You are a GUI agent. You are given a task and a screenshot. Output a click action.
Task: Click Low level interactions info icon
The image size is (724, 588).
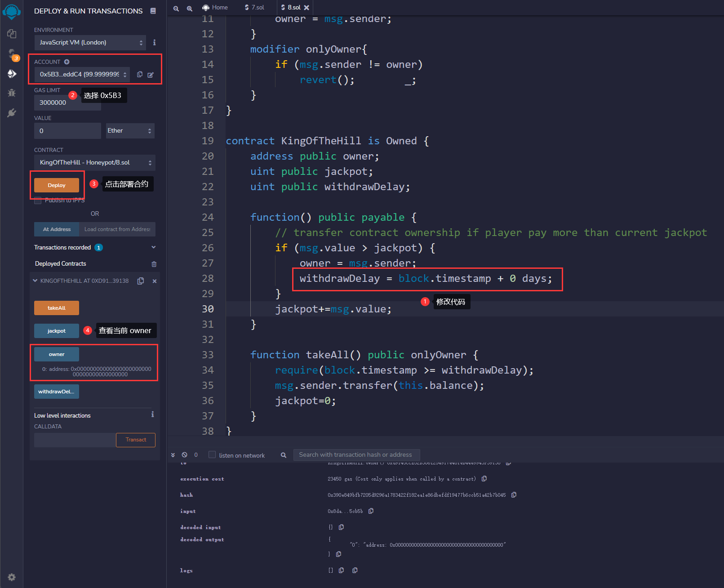tap(152, 414)
